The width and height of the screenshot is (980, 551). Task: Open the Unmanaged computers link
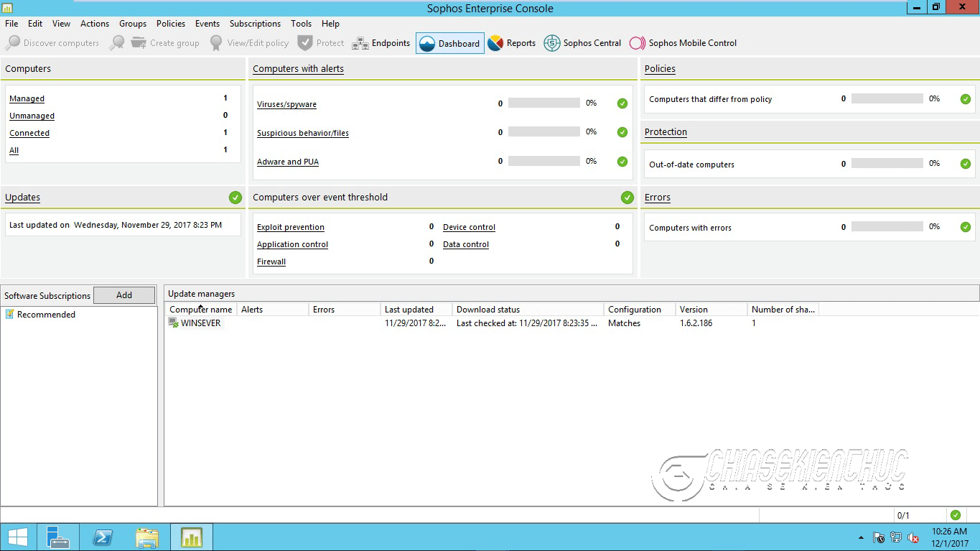32,116
